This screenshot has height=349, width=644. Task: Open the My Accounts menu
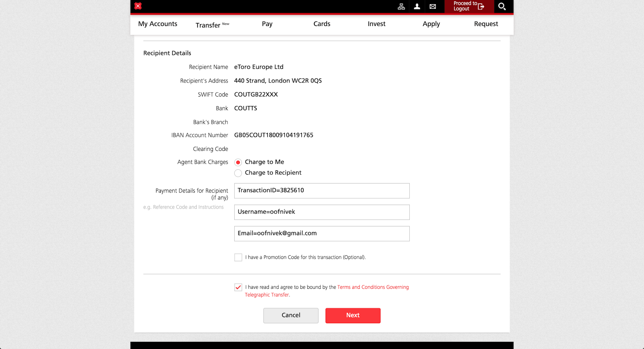tap(158, 24)
